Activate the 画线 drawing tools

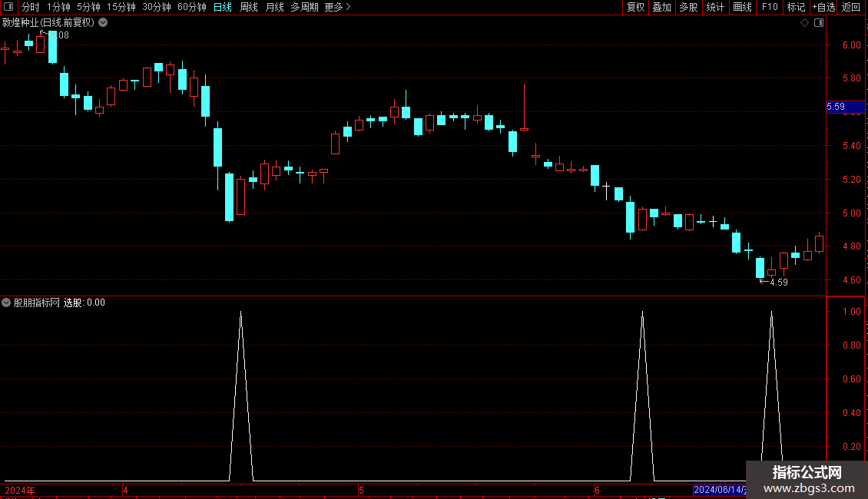pos(742,7)
